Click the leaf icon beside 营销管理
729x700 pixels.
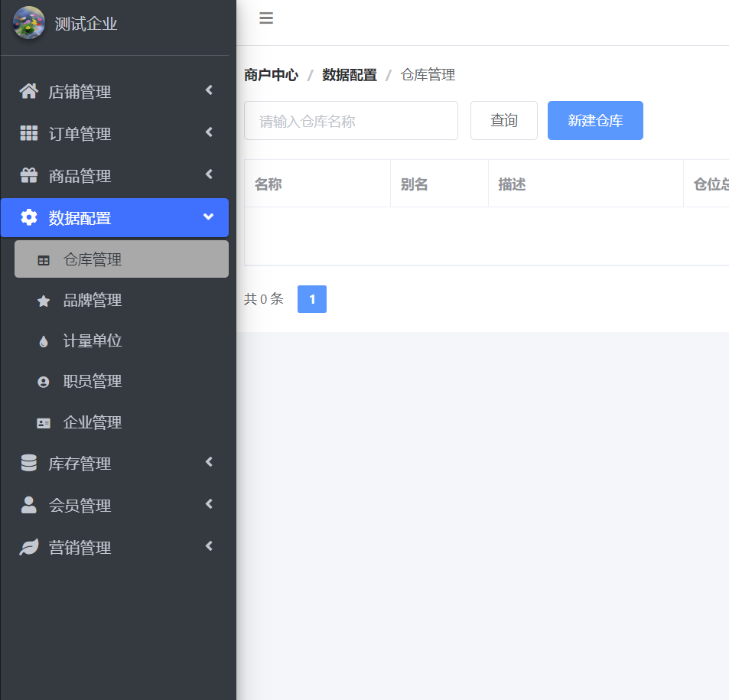[x=28, y=548]
